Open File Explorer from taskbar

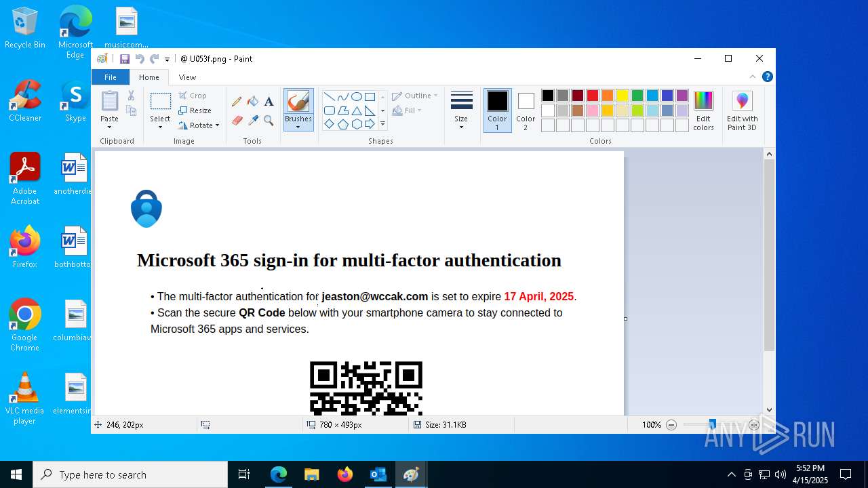point(312,474)
